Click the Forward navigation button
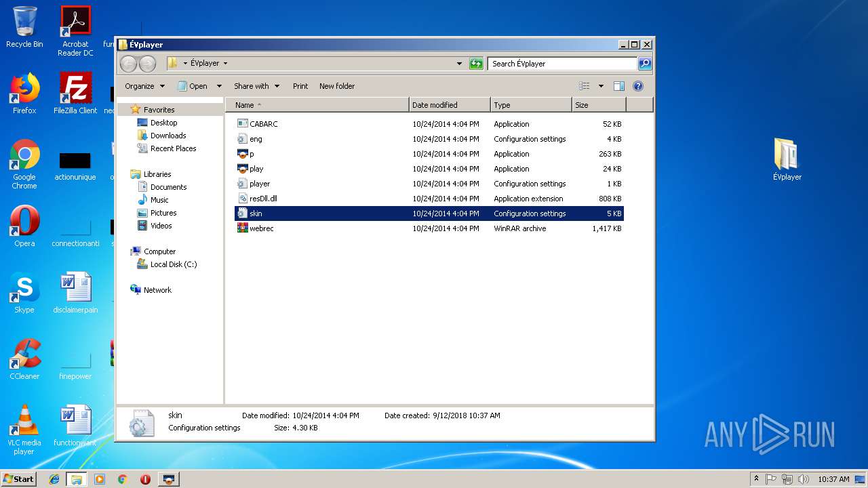This screenshot has height=488, width=868. pyautogui.click(x=147, y=64)
